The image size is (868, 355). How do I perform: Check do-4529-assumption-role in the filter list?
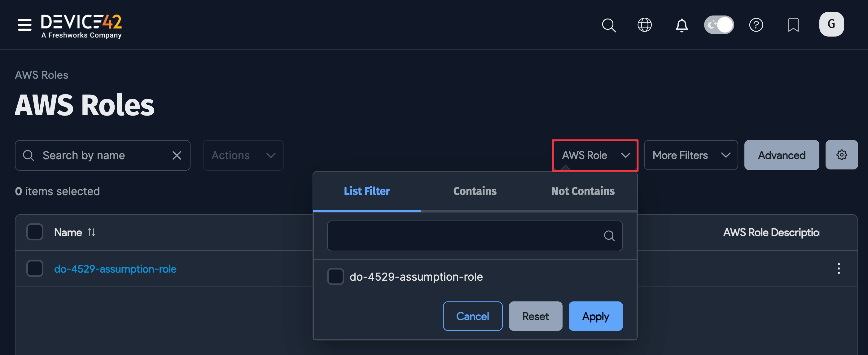[335, 277]
